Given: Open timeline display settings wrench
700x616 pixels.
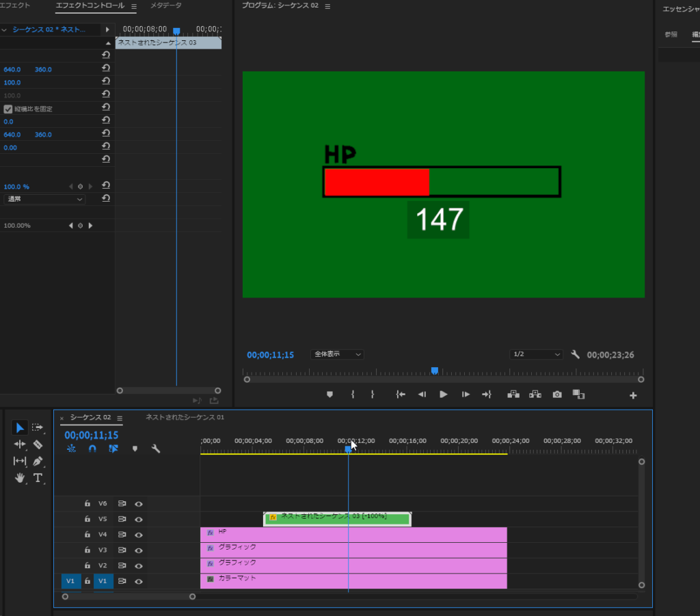Looking at the screenshot, I should pyautogui.click(x=155, y=449).
